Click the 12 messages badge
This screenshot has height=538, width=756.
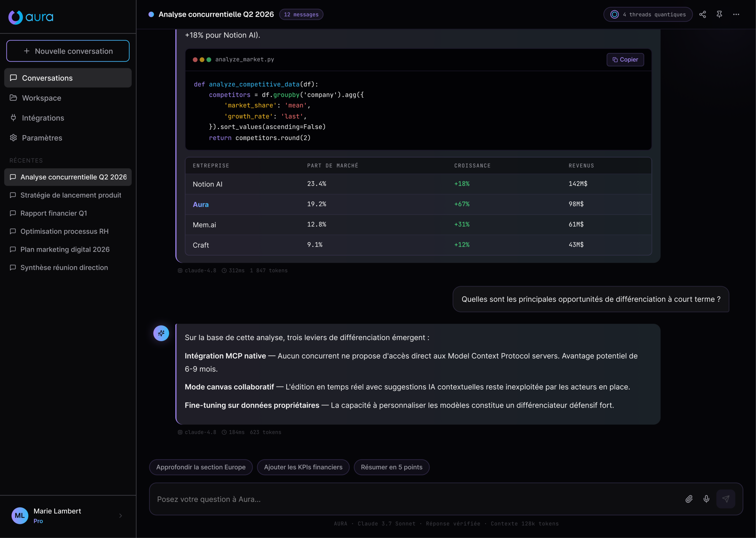pyautogui.click(x=301, y=14)
